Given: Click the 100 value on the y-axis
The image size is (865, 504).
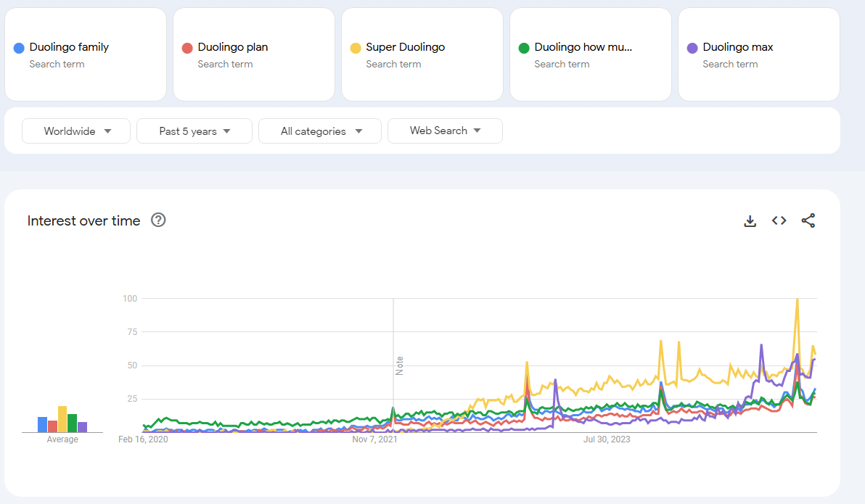Looking at the screenshot, I should pos(130,298).
